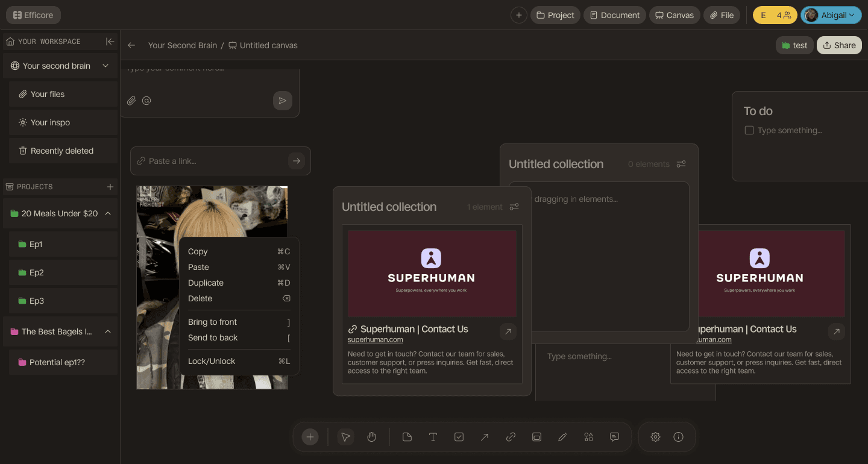Click the test folder tag
Viewport: 868px width, 464px height.
[794, 45]
